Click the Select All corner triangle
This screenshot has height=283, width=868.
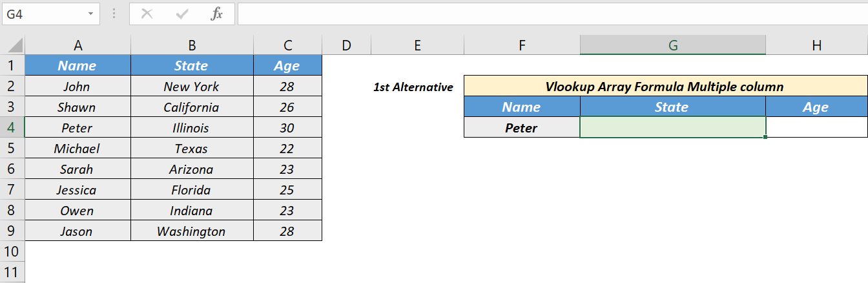point(13,46)
